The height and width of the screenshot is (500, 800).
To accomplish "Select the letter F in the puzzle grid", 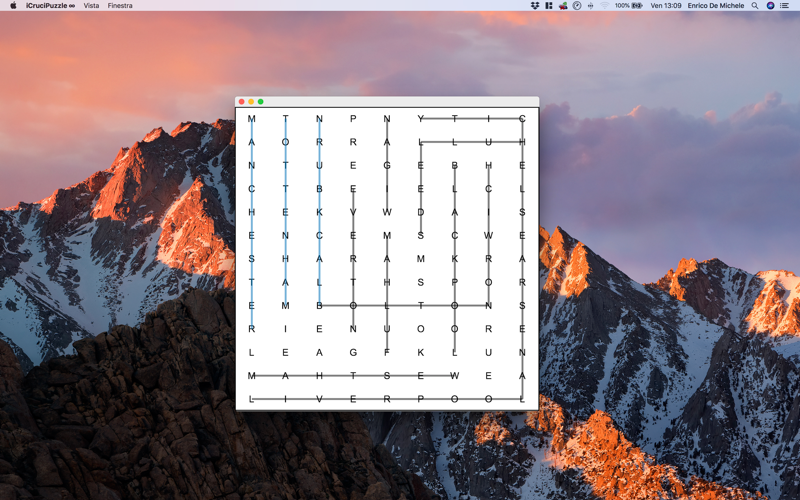I will coord(387,353).
